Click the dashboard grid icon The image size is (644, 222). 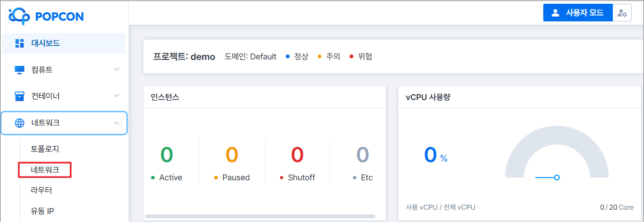pyautogui.click(x=20, y=43)
